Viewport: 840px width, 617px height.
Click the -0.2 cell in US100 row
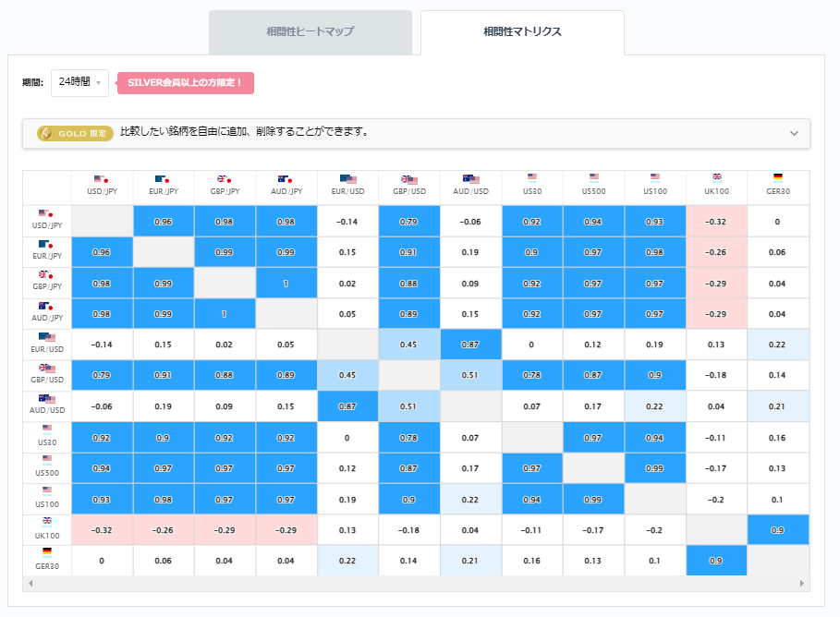pos(716,499)
